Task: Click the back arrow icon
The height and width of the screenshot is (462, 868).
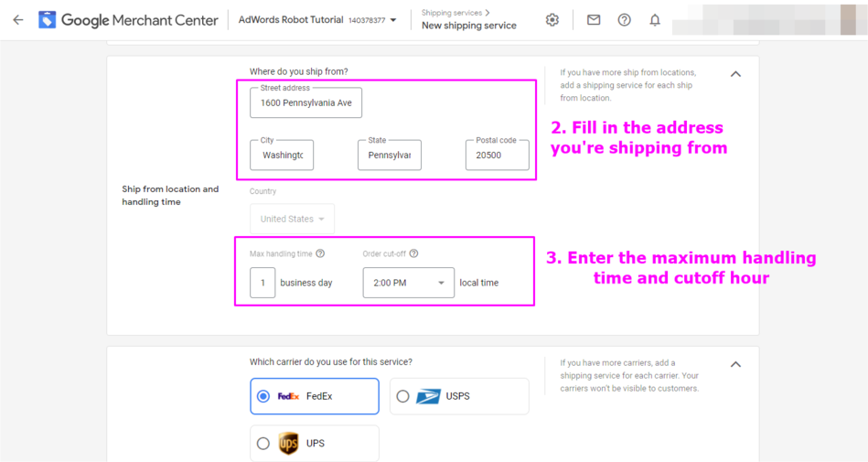Action: coord(18,19)
